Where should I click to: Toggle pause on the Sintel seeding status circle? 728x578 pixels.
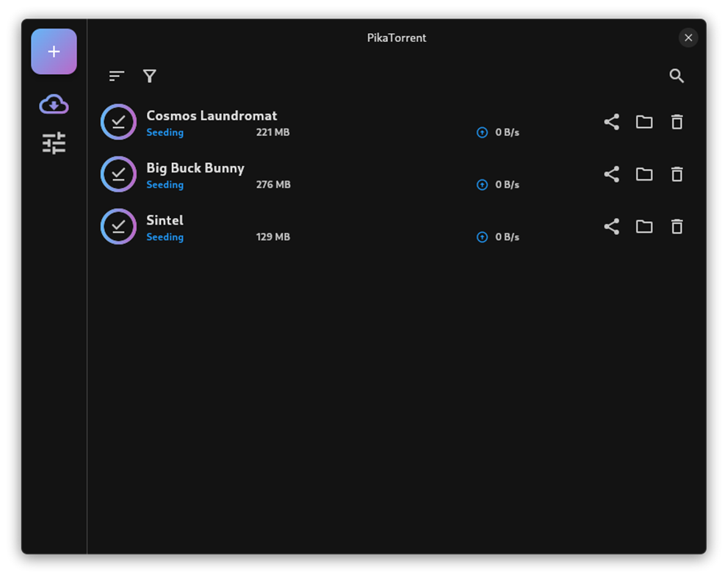tap(118, 226)
